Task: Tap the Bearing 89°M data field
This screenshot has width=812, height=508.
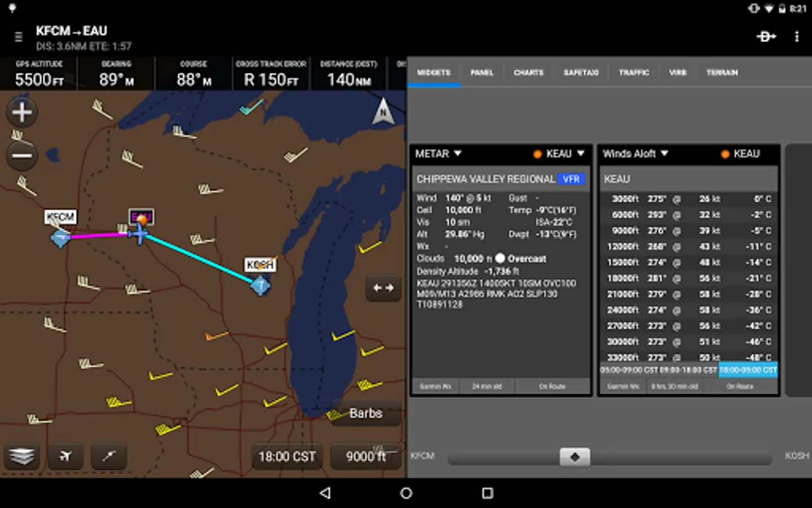Action: click(x=117, y=74)
